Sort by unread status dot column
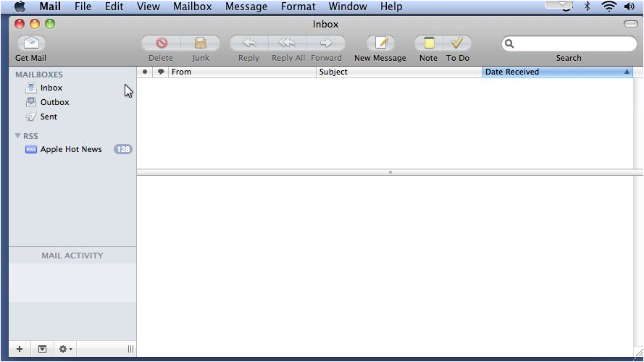This screenshot has width=644, height=362. coord(145,72)
